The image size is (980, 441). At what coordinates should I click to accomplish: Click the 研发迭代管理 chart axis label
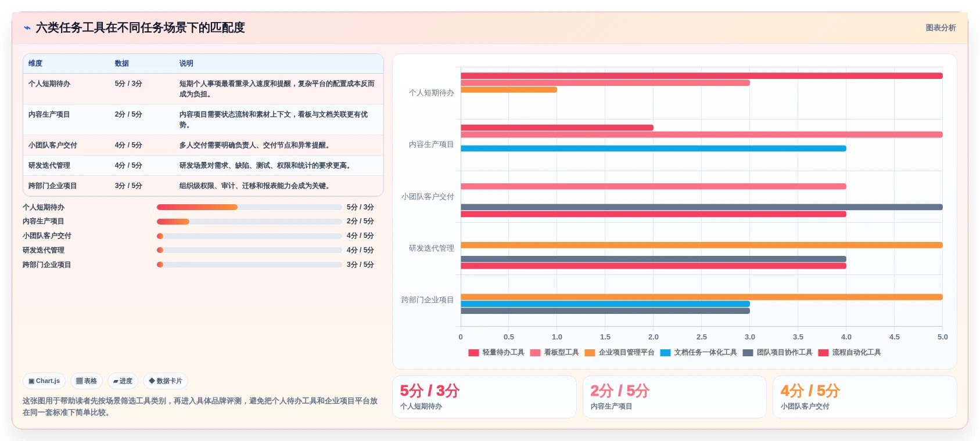coord(432,248)
